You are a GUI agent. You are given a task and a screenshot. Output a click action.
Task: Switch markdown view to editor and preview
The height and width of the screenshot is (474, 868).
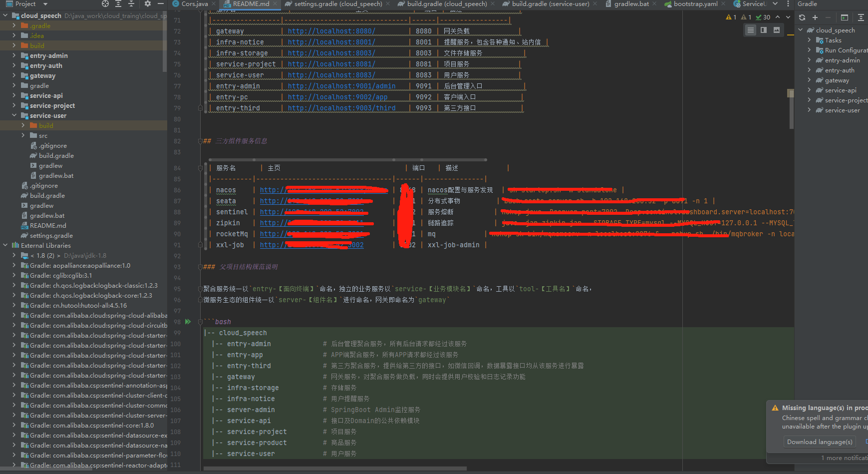pos(764,30)
